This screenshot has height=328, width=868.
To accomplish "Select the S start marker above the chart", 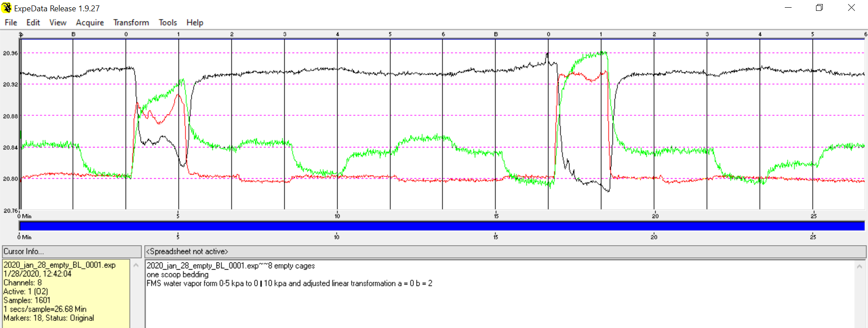I will [x=21, y=34].
